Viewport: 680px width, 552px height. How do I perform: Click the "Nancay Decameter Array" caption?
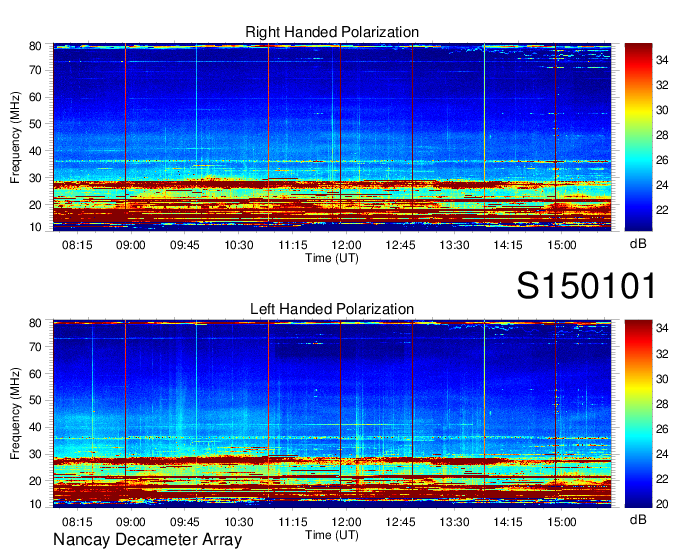[x=147, y=540]
